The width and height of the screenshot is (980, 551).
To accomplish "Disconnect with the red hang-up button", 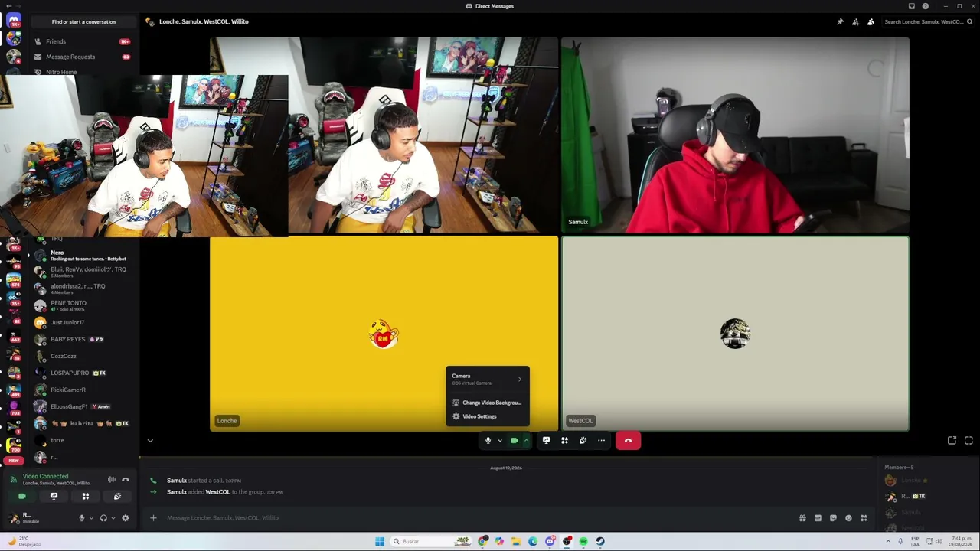I will (628, 440).
